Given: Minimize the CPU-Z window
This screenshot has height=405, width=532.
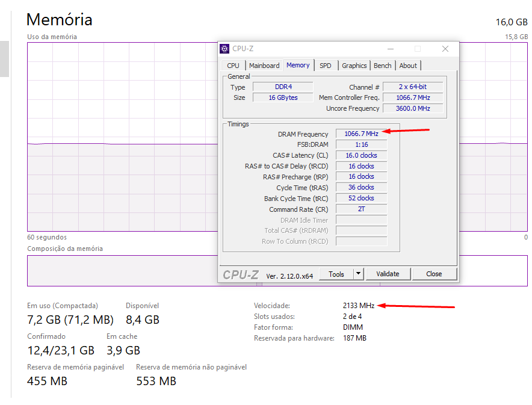Looking at the screenshot, I should (x=391, y=49).
